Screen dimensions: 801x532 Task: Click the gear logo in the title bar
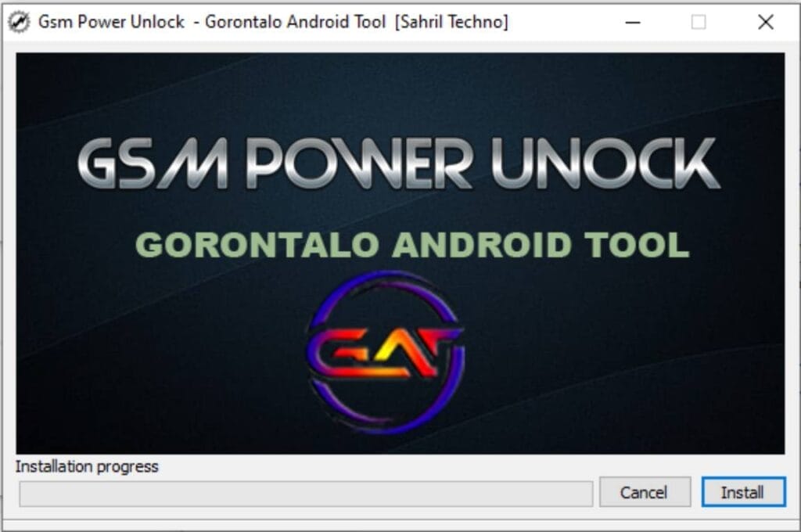(x=17, y=21)
